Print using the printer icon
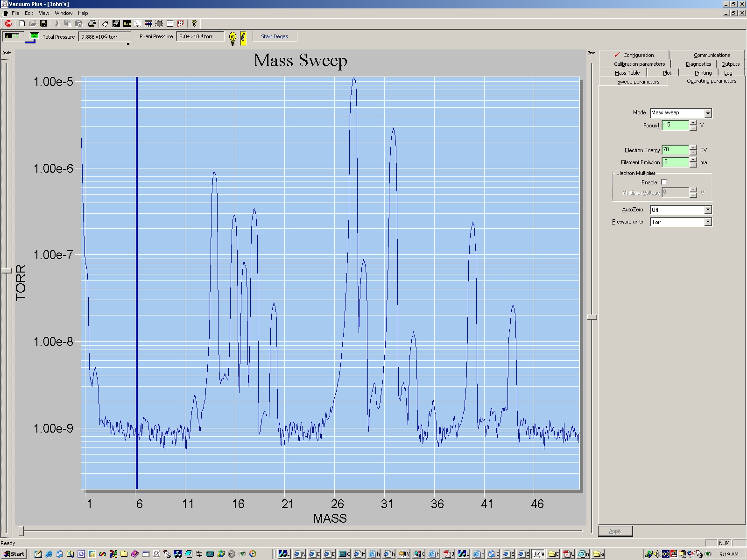This screenshot has height=560, width=747. click(x=92, y=23)
